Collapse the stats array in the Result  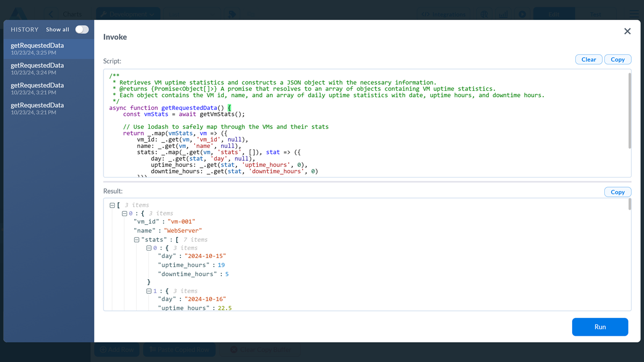(x=136, y=239)
